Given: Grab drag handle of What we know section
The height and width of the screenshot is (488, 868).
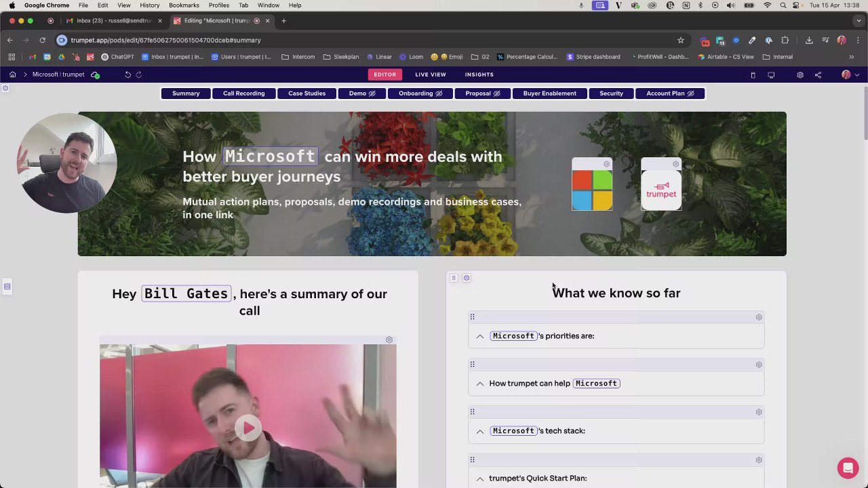Looking at the screenshot, I should click(454, 278).
